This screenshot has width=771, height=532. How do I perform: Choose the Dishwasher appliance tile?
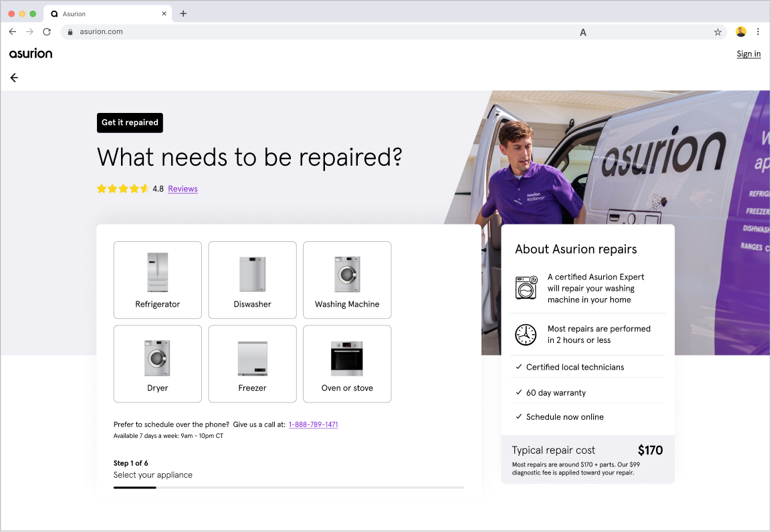[252, 279]
